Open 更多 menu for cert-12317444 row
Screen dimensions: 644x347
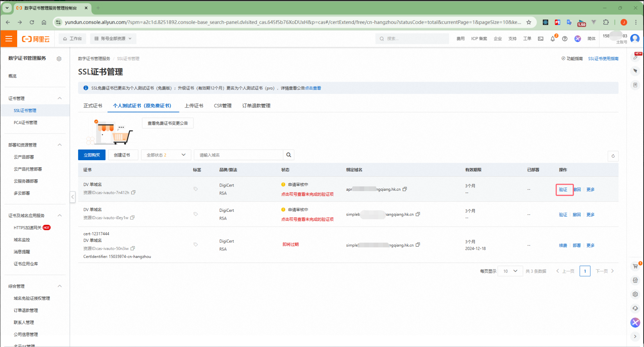coord(590,245)
